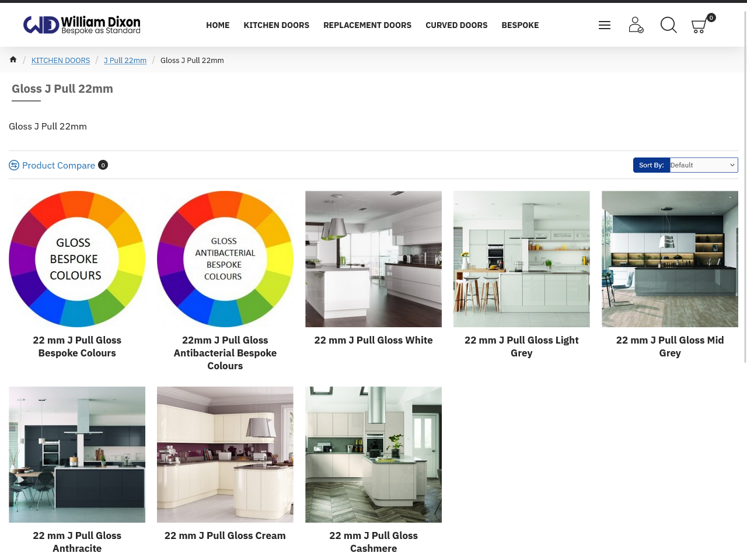This screenshot has height=560, width=747.
Task: View the Gloss Anthracite kitchen photo
Action: [77, 454]
